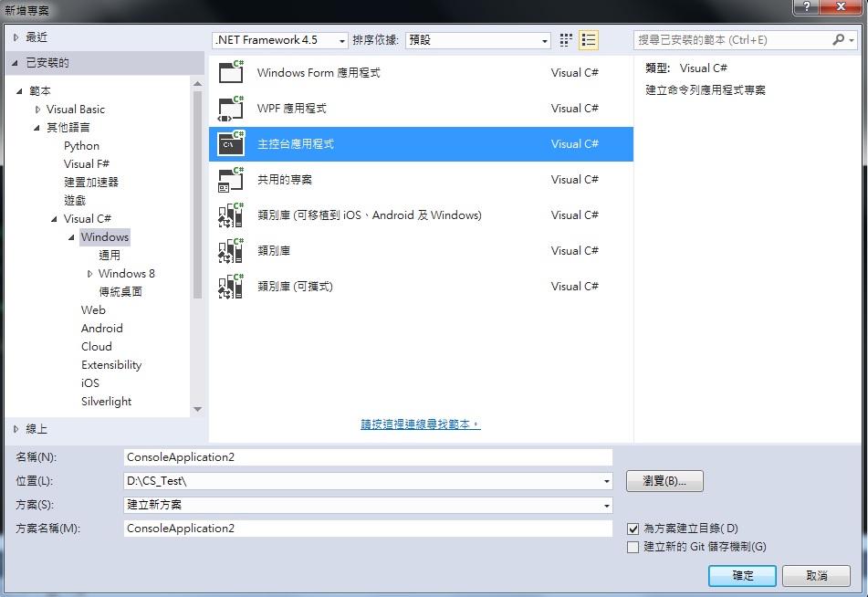Uncheck 為方案建立目錄 checkbox
This screenshot has height=597, width=868.
(x=633, y=529)
